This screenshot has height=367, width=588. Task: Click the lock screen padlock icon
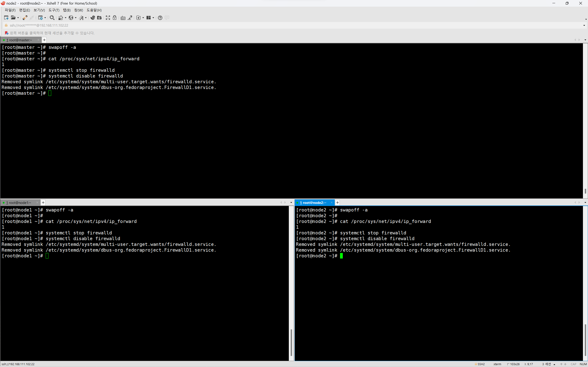click(x=115, y=18)
